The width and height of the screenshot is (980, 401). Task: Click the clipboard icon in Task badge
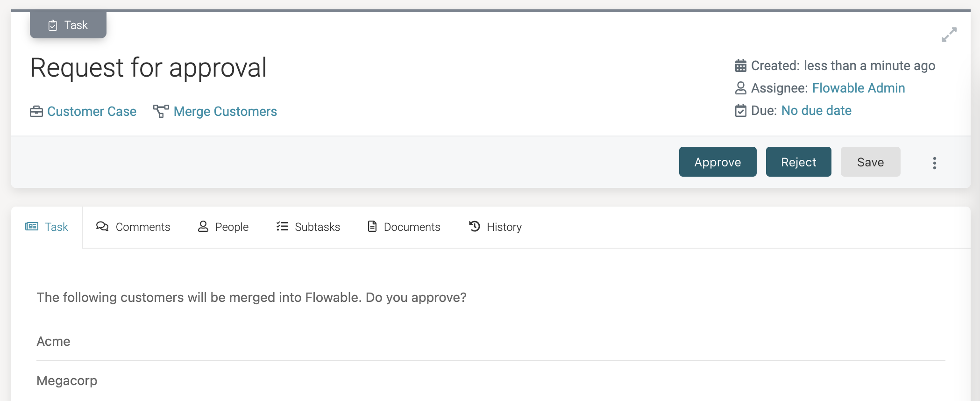click(x=53, y=25)
